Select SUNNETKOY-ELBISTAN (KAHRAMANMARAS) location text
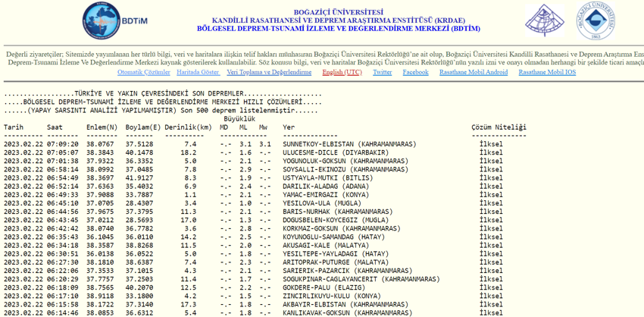The image size is (644, 317). 349,144
